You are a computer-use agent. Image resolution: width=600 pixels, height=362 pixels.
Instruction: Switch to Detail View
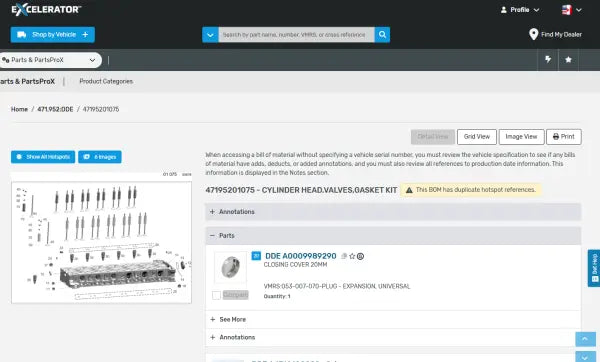(433, 137)
